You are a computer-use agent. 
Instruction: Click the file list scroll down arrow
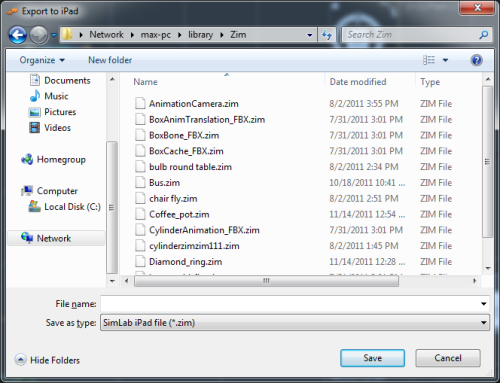pyautogui.click(x=488, y=268)
